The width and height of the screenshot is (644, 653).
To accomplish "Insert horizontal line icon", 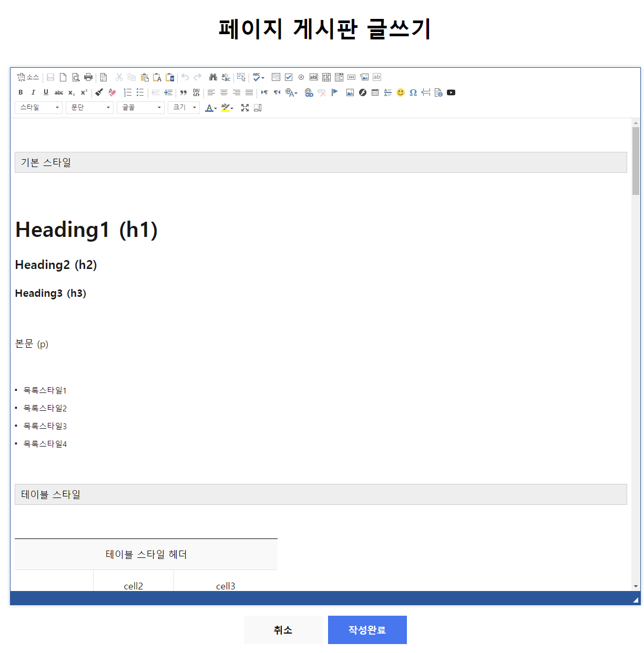I will [388, 92].
